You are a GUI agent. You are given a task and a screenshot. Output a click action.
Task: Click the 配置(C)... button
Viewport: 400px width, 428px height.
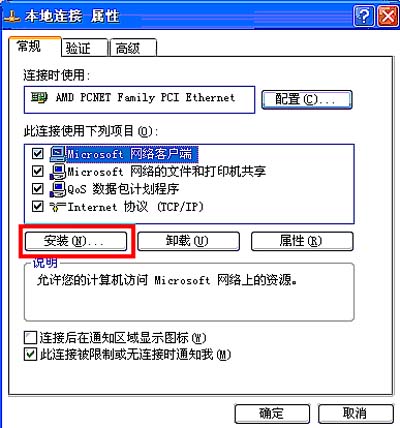306,99
